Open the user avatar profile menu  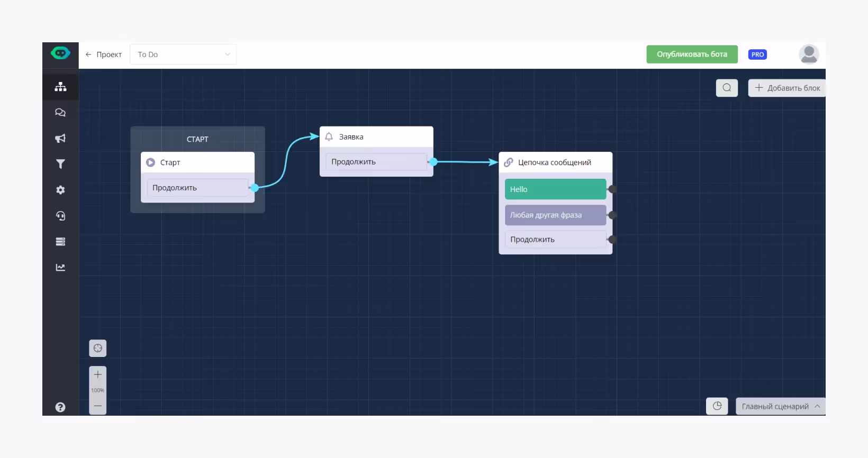click(808, 54)
